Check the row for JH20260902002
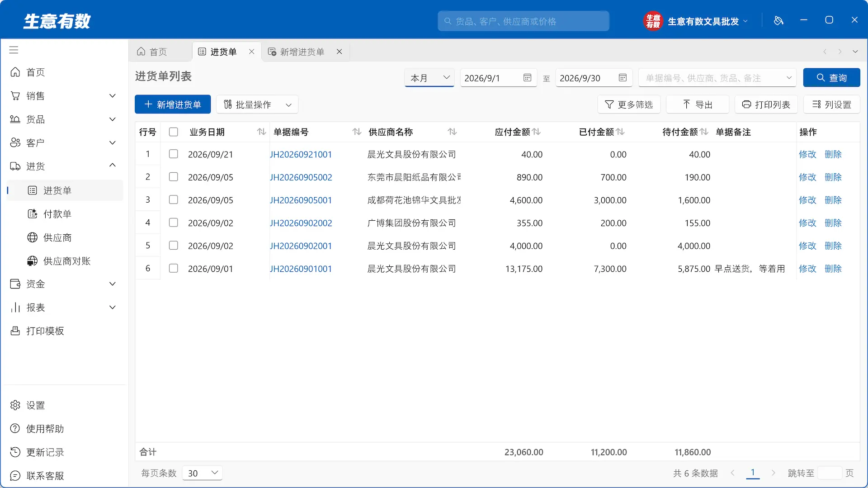The image size is (868, 488). point(173,223)
